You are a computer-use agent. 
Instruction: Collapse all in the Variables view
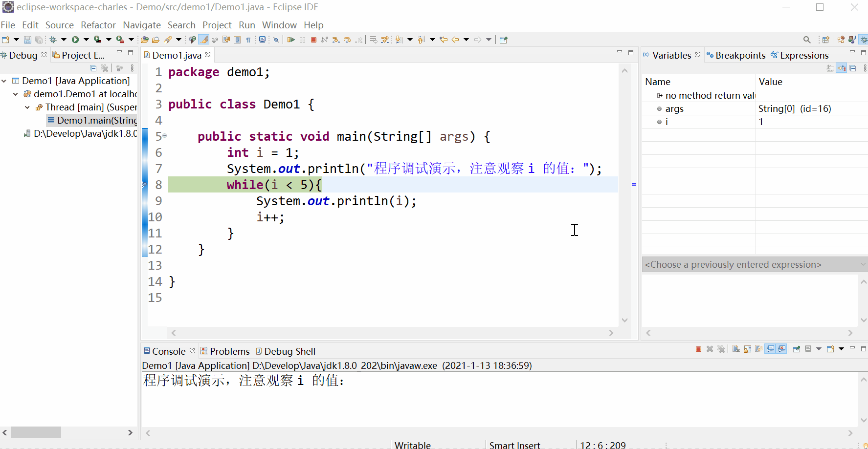[x=853, y=68]
